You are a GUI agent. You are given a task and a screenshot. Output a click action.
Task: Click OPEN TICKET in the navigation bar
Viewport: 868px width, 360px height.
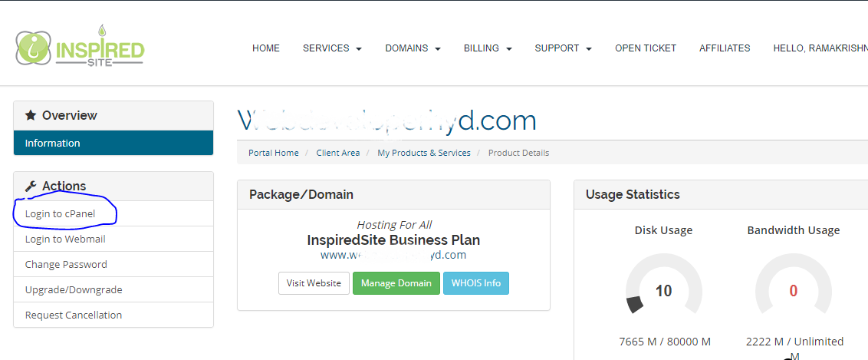click(x=646, y=48)
